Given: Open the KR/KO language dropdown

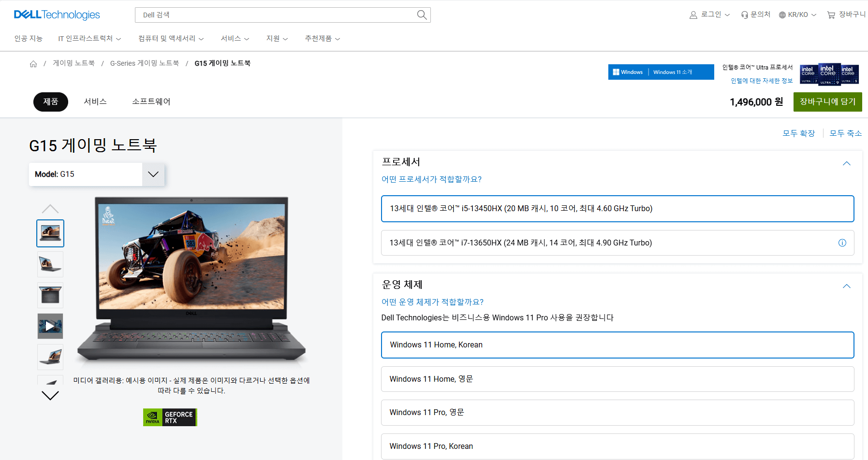Looking at the screenshot, I should (x=797, y=14).
